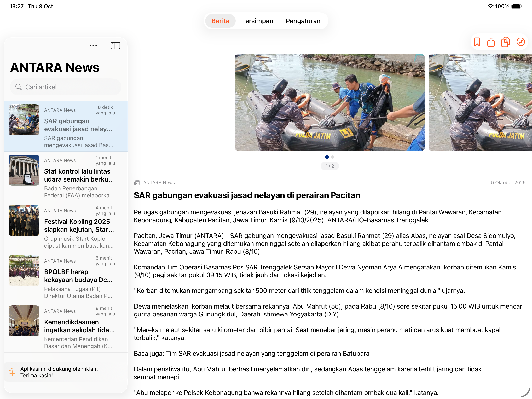532x399 pixels.
Task: Open the three-dot more options menu
Action: tap(93, 45)
